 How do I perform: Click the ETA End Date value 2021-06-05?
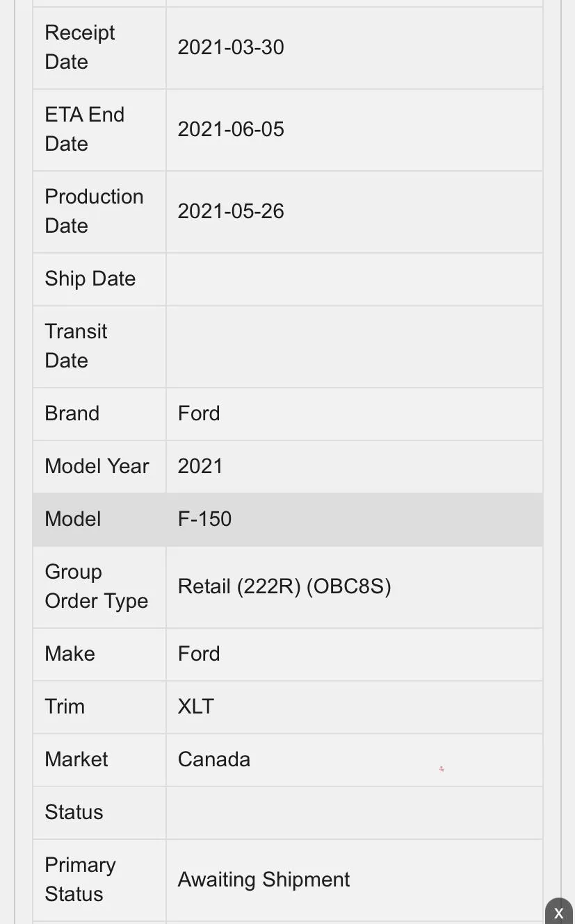point(231,129)
